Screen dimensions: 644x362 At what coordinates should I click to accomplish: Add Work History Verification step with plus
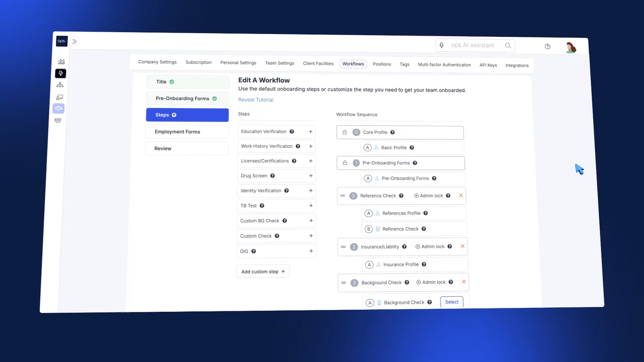pos(310,146)
